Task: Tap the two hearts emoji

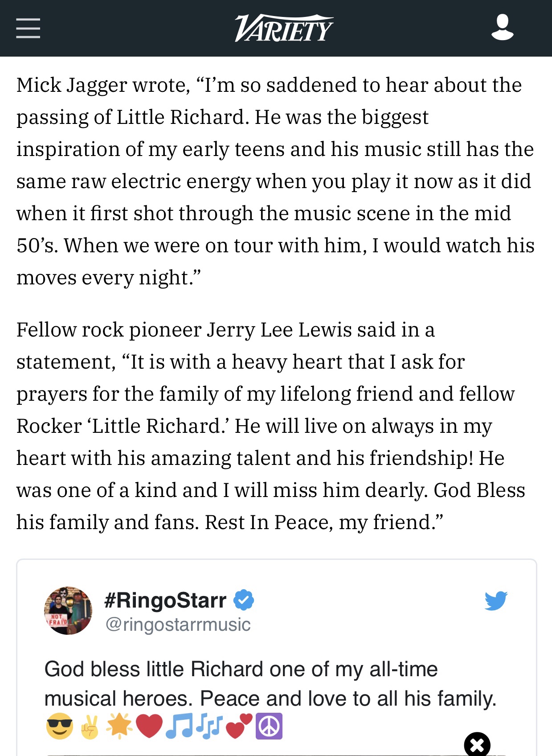Action: (239, 726)
